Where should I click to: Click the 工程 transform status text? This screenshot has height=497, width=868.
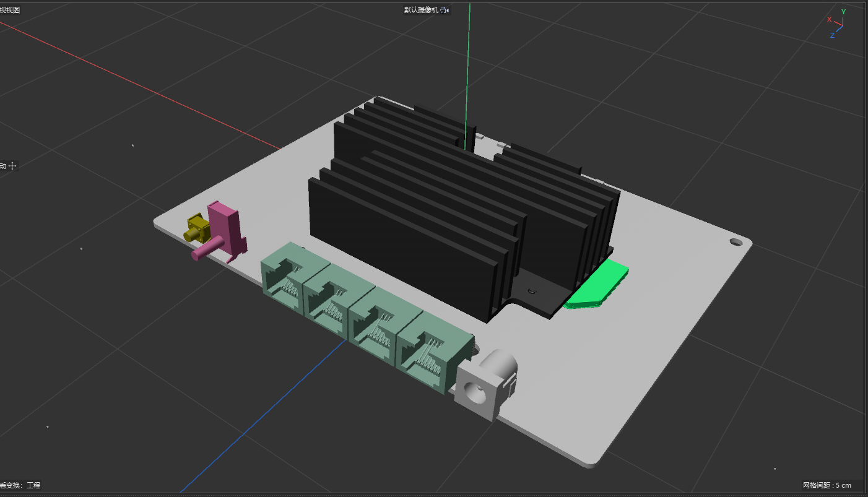click(33, 485)
